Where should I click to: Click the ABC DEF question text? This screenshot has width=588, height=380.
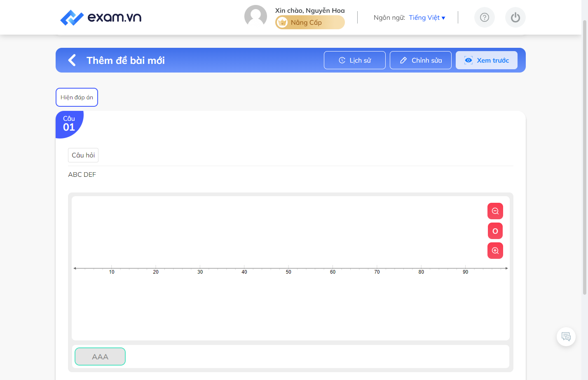82,175
